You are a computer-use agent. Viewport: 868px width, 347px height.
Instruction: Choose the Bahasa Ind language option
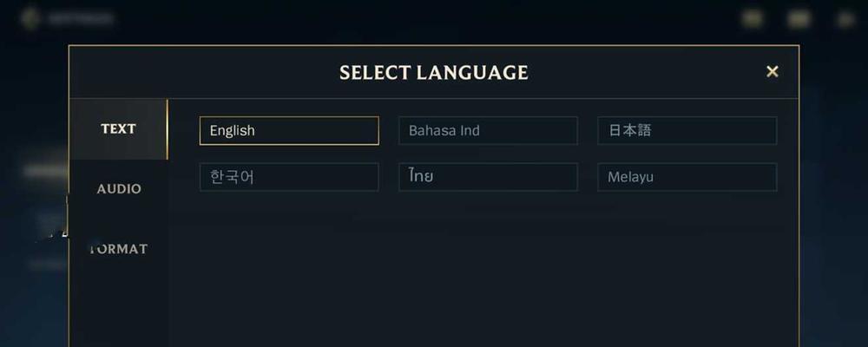(x=488, y=131)
